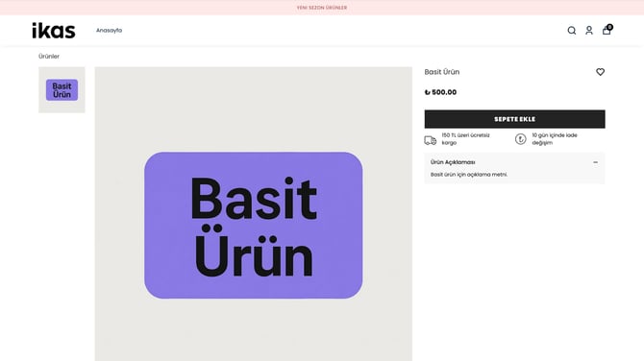The image size is (644, 361).
Task: Follow the Ürünler breadcrumb link
Action: (x=49, y=57)
